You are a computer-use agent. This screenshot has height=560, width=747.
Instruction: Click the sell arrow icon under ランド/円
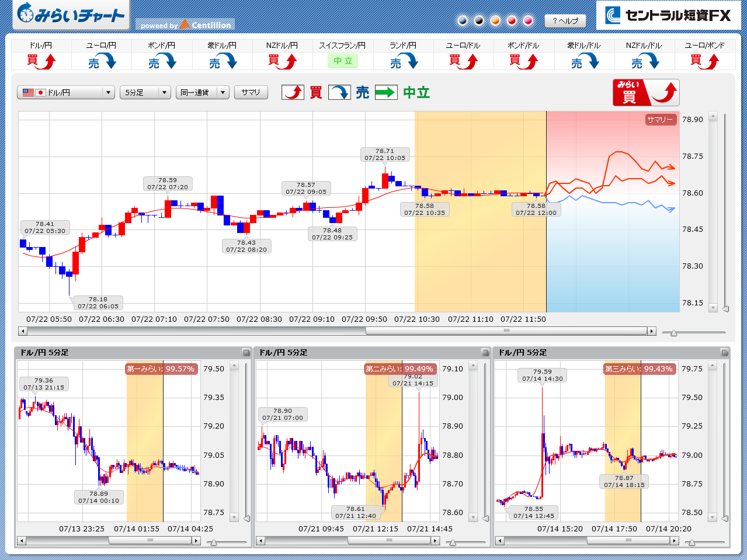pos(404,61)
